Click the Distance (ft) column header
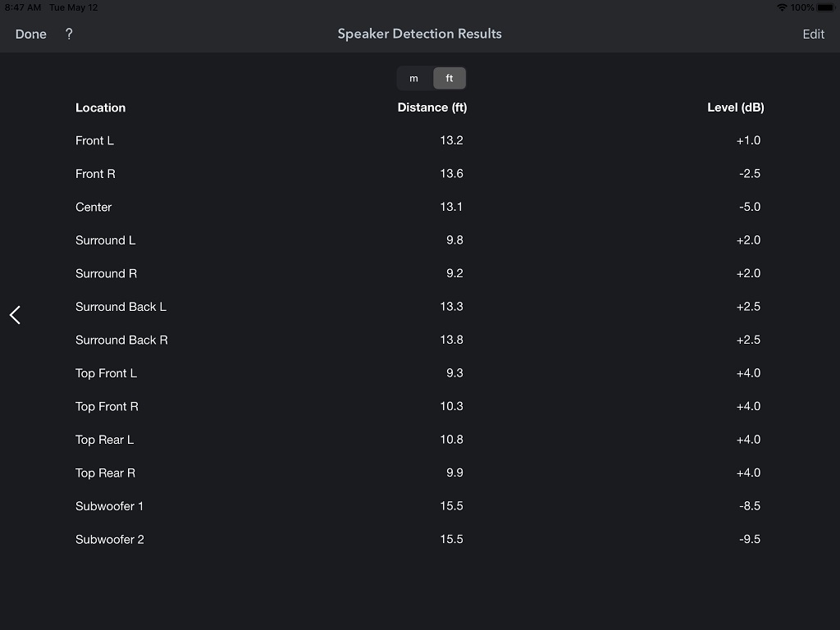Image resolution: width=840 pixels, height=630 pixels. pyautogui.click(x=431, y=107)
